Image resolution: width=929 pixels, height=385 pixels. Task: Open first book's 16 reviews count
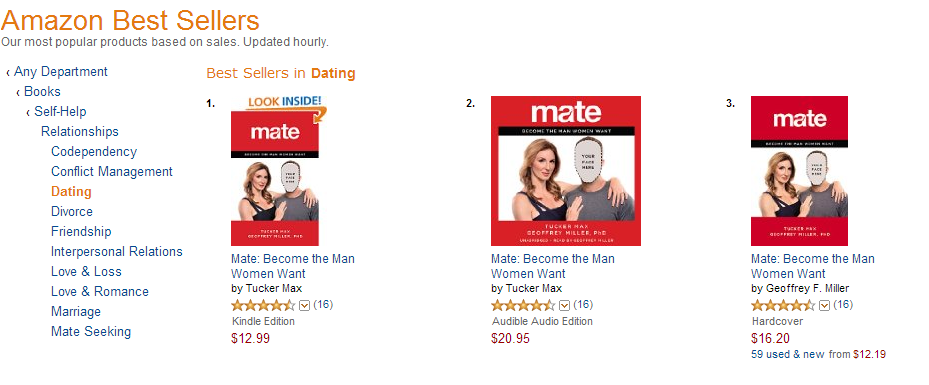(323, 304)
